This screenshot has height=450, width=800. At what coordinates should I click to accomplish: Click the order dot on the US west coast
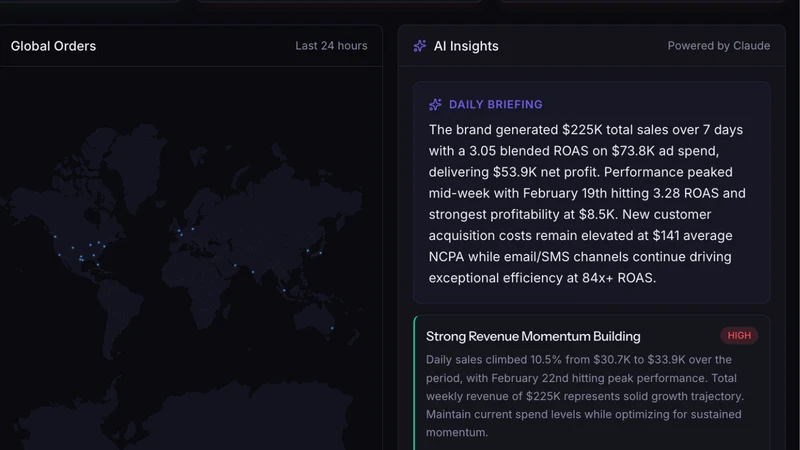point(59,255)
